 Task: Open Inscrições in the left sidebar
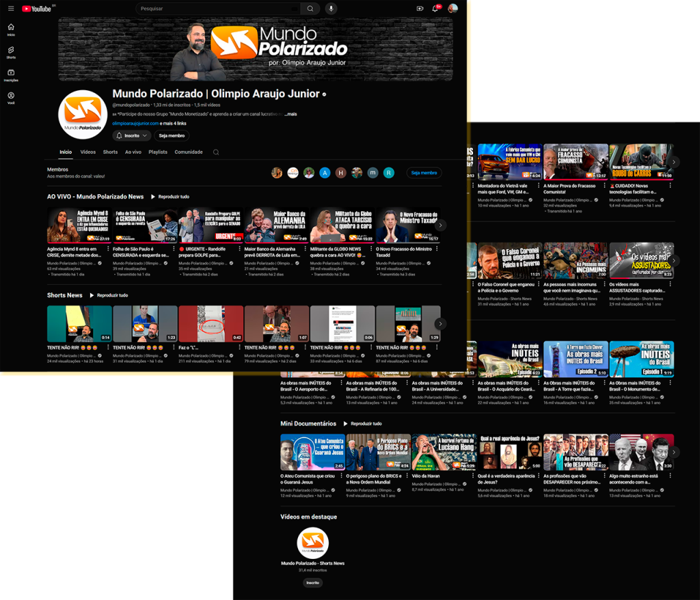point(11,75)
